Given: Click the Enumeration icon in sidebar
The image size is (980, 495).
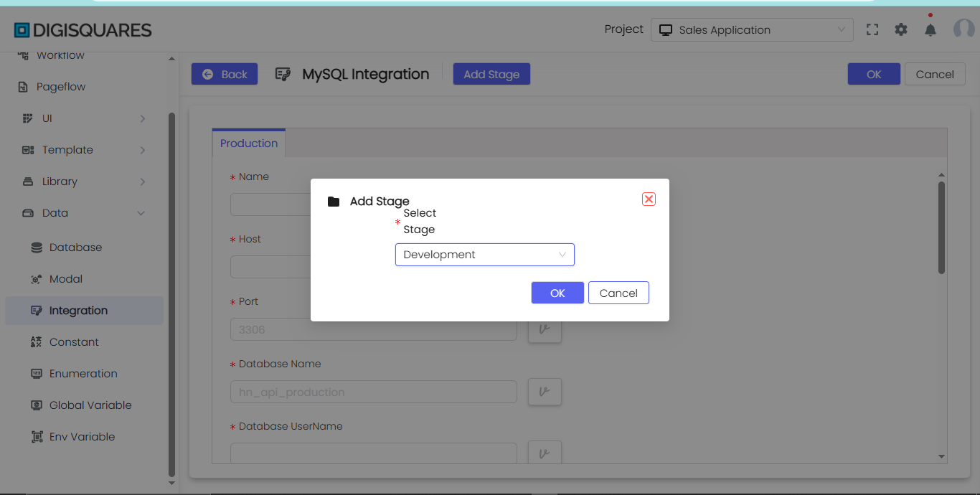Looking at the screenshot, I should [37, 374].
